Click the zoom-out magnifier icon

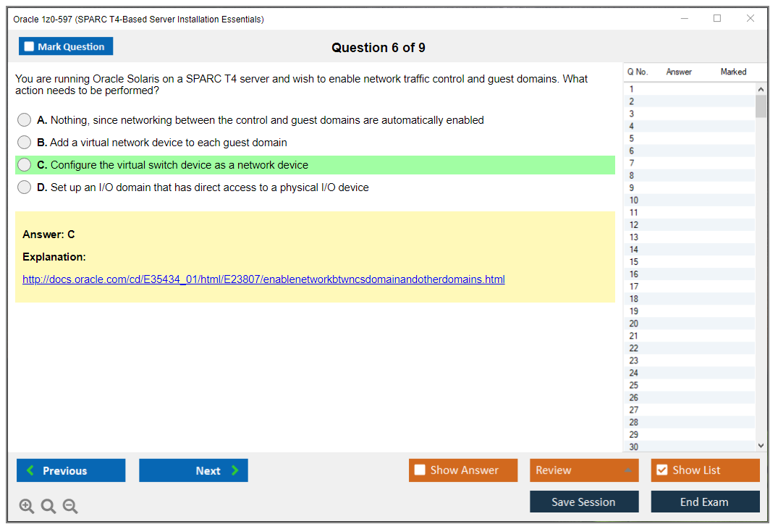click(x=69, y=506)
